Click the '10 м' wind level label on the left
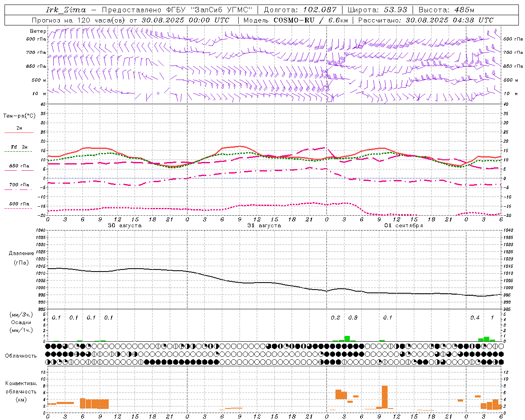The image size is (525, 420). (39, 94)
